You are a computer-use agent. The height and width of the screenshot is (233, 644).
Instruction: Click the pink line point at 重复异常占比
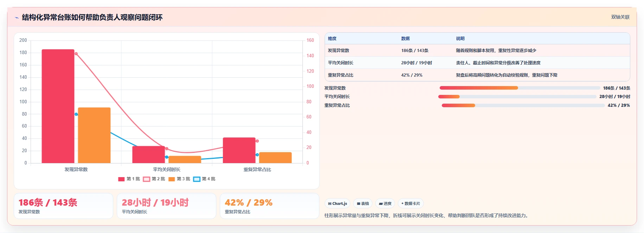pos(257,141)
